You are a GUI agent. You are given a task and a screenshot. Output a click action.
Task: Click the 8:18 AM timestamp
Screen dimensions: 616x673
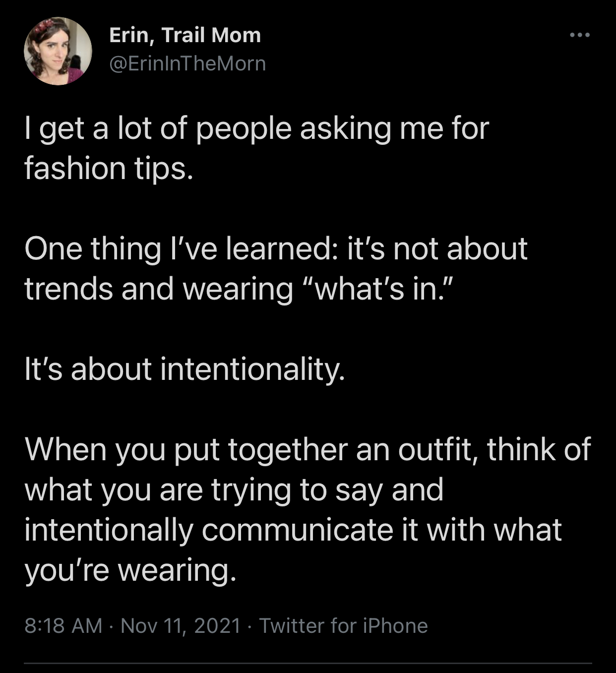pyautogui.click(x=63, y=626)
